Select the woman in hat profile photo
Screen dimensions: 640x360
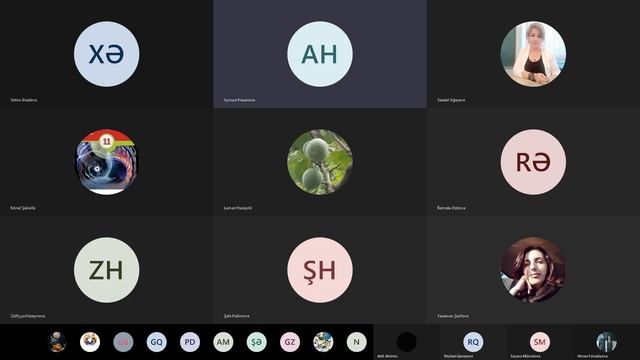point(533,270)
